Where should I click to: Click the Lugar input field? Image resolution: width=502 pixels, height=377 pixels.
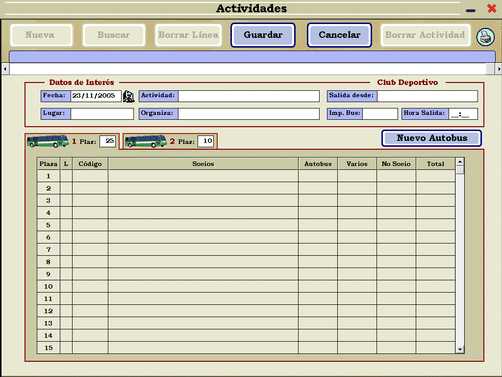102,114
